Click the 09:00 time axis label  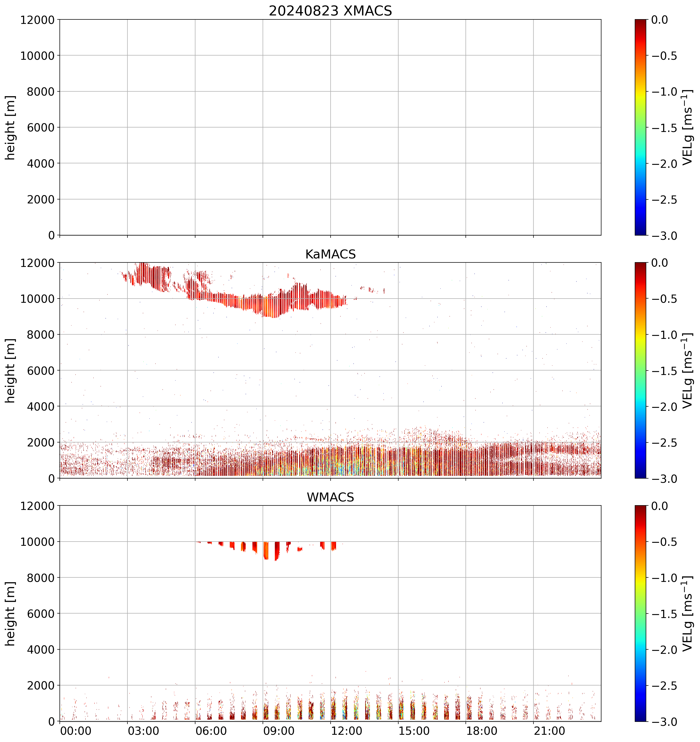click(279, 731)
